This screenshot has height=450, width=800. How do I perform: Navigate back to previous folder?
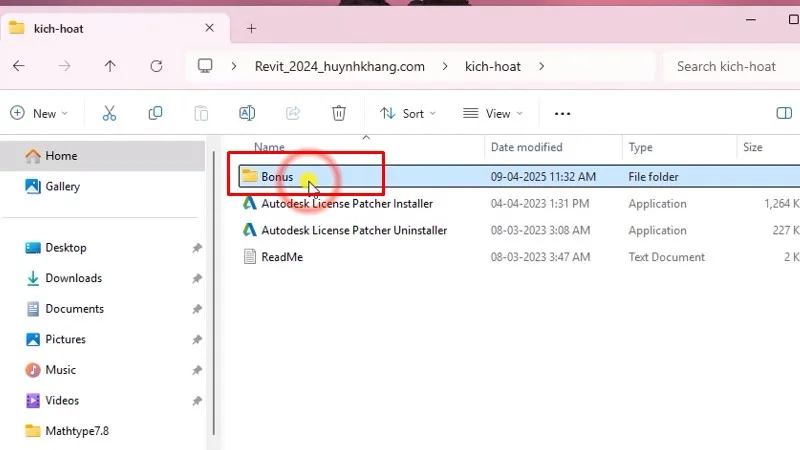pyautogui.click(x=19, y=66)
